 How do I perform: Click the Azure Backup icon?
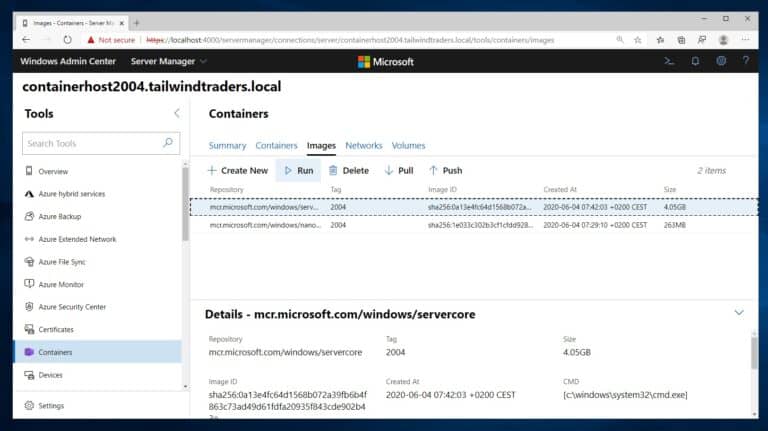(29, 216)
